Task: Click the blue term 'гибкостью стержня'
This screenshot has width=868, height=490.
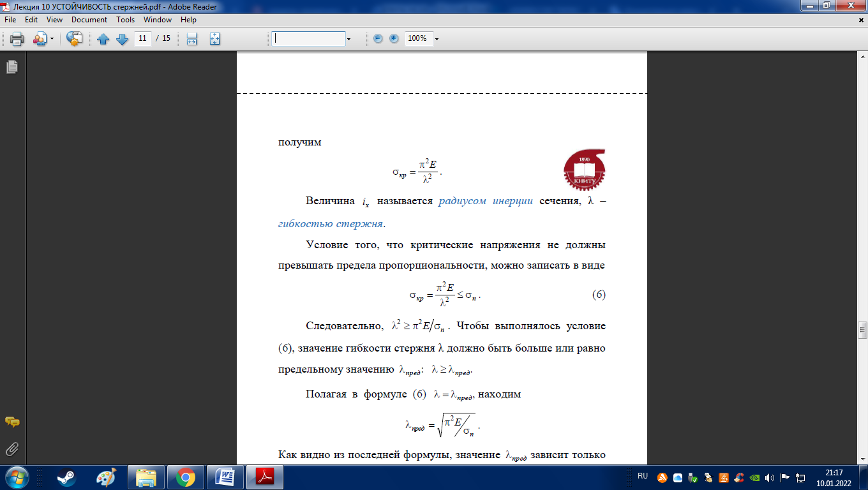Action: pyautogui.click(x=332, y=224)
